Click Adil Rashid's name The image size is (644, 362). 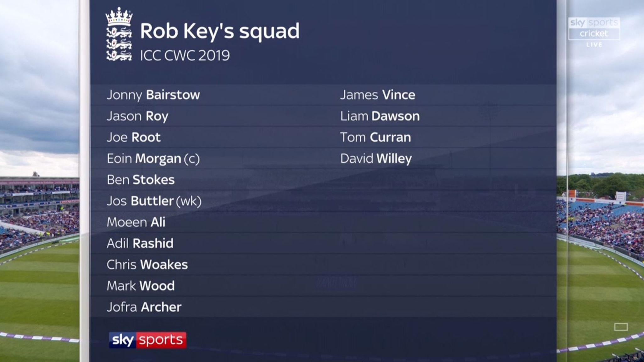click(x=140, y=244)
